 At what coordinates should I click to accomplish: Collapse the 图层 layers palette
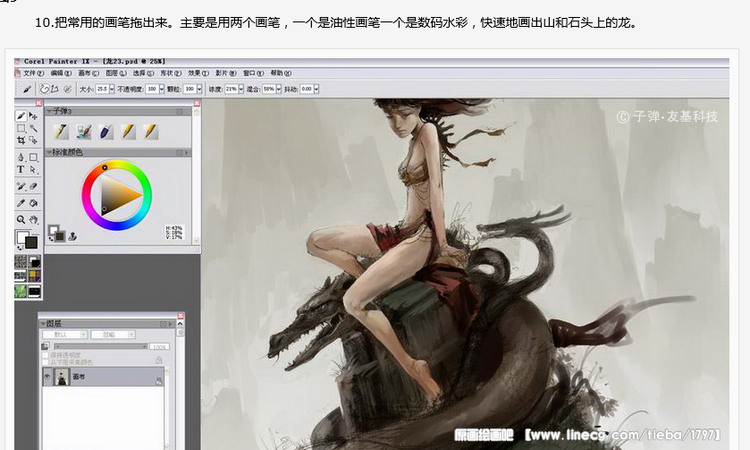coord(43,324)
